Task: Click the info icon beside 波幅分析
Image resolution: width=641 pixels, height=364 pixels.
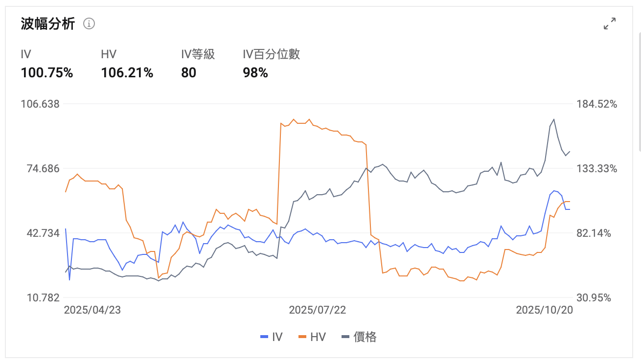Action: click(89, 23)
